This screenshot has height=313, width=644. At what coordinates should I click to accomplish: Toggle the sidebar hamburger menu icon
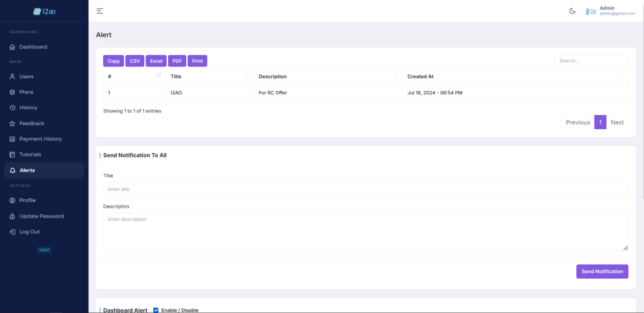100,11
